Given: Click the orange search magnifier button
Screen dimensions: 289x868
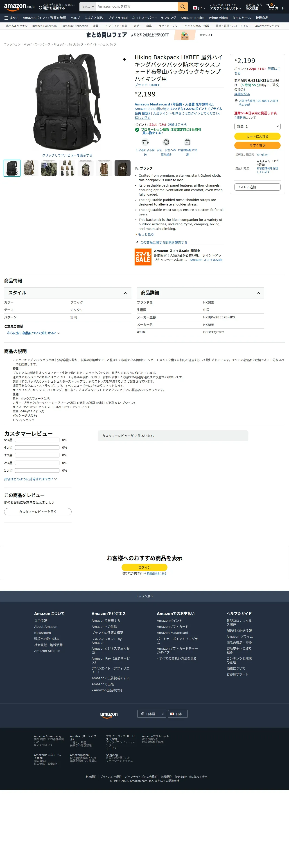Looking at the screenshot, I should pos(182,7).
